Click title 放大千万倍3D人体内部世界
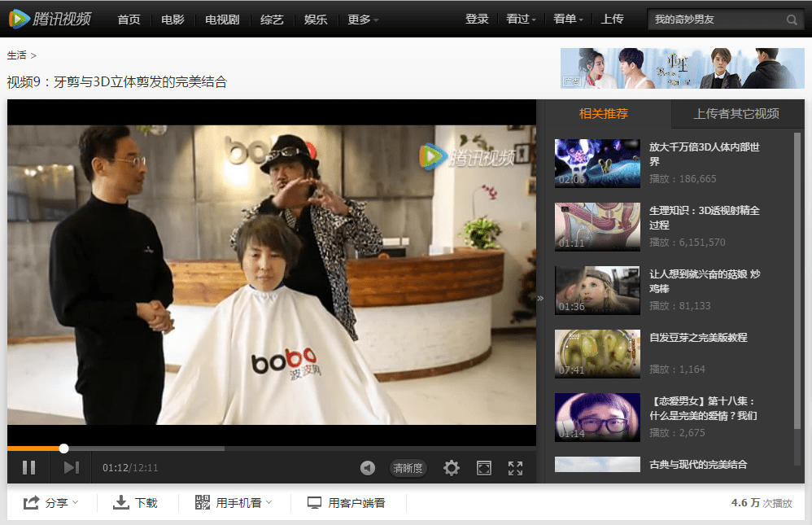 click(x=705, y=154)
